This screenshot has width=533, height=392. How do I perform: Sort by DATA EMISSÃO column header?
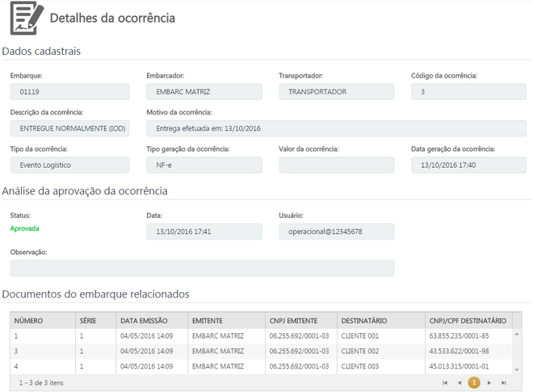(x=152, y=321)
